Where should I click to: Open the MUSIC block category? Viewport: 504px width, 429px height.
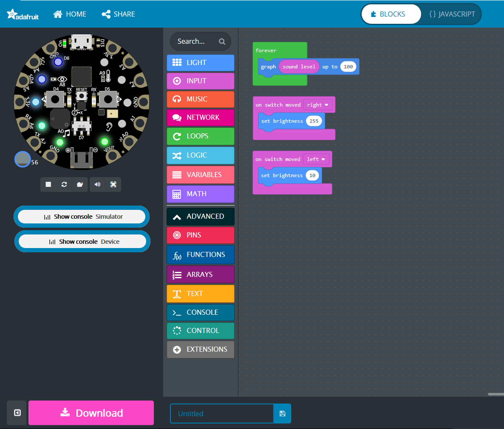coord(200,99)
